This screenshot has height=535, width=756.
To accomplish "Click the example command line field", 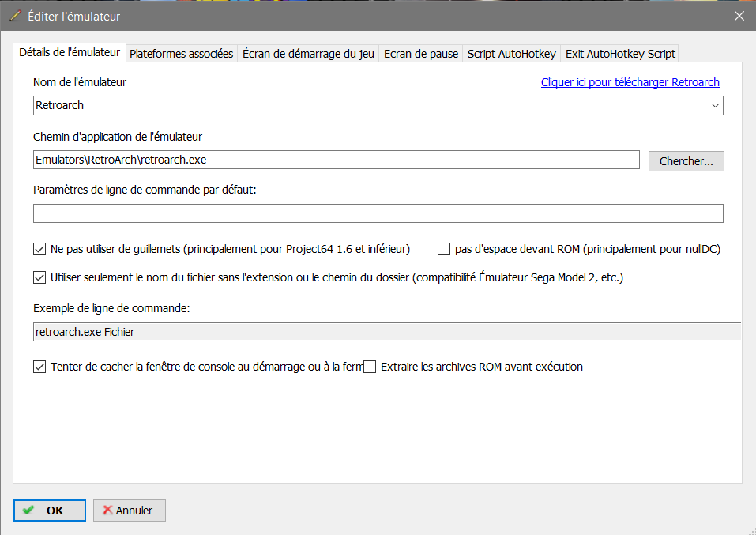I will pyautogui.click(x=386, y=332).
